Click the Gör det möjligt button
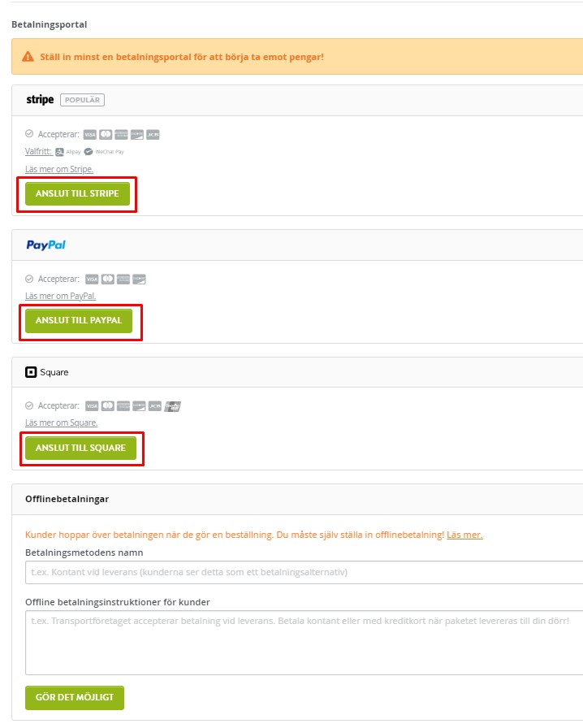 pos(75,697)
